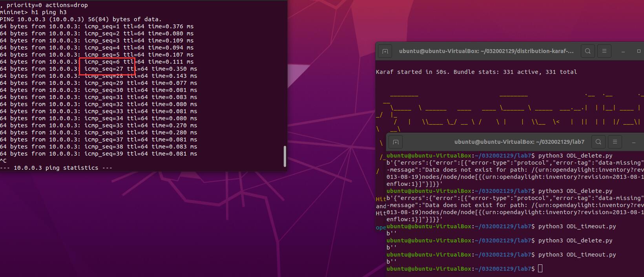Click the icmp_seq=34 ping reply line
644x277 pixels.
click(x=99, y=118)
